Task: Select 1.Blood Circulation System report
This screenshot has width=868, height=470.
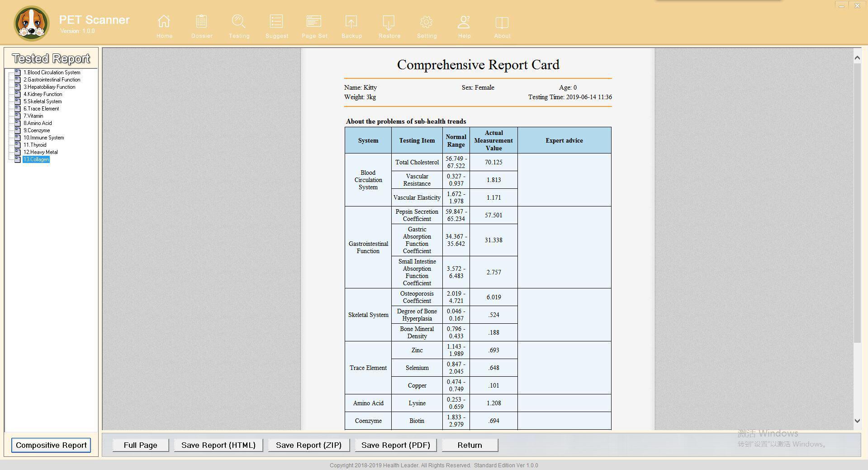Action: [52, 72]
